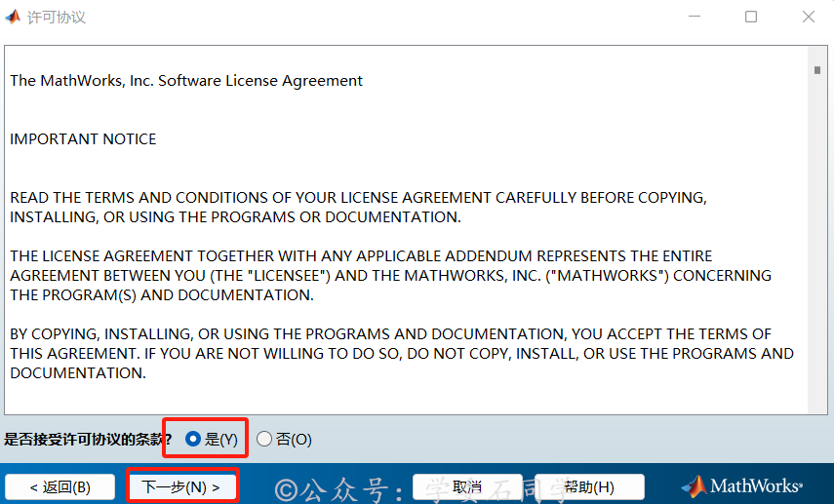Click the empty scrollbar track below the thumb
Screen dimensions: 834x504
point(816,244)
